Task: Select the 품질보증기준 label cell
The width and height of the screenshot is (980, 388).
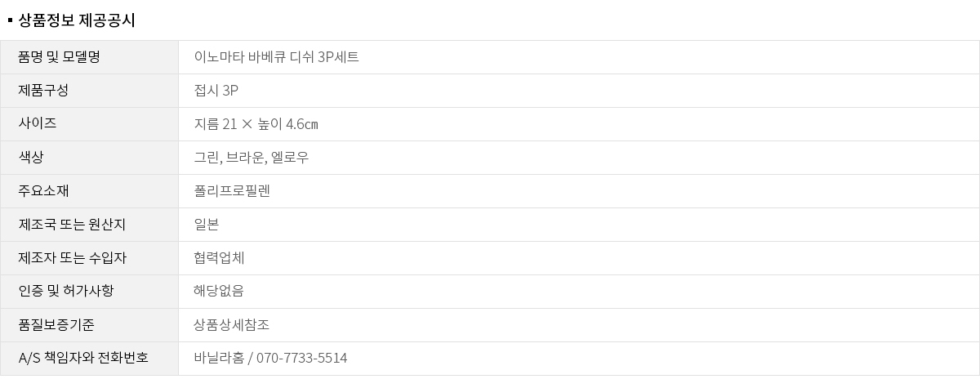Action: click(56, 325)
